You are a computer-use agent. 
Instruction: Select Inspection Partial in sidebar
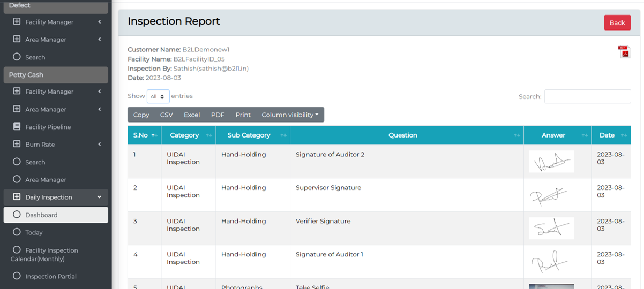pos(51,277)
